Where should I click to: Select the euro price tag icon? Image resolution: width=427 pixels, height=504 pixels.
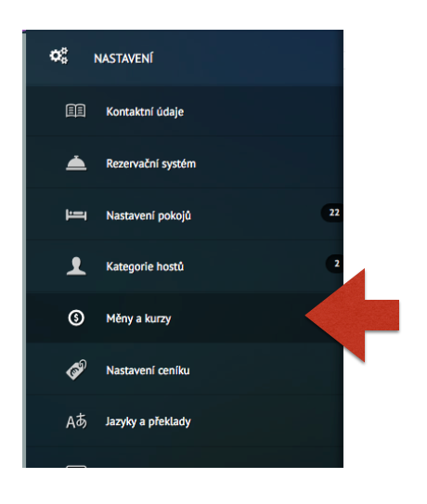click(x=76, y=369)
